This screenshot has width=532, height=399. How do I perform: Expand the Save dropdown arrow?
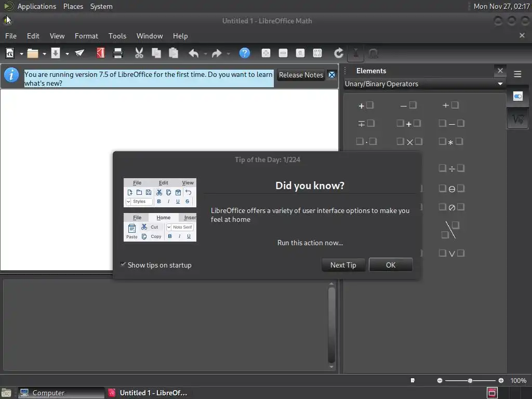67,54
